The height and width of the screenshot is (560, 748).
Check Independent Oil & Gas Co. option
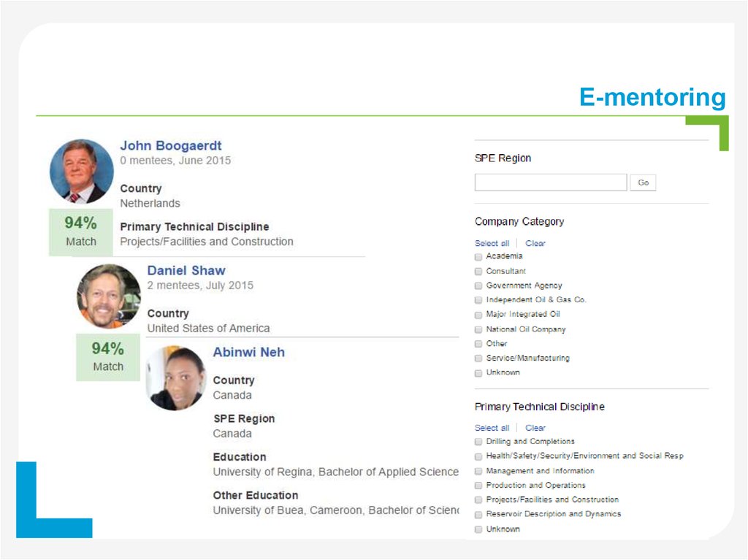coord(478,300)
